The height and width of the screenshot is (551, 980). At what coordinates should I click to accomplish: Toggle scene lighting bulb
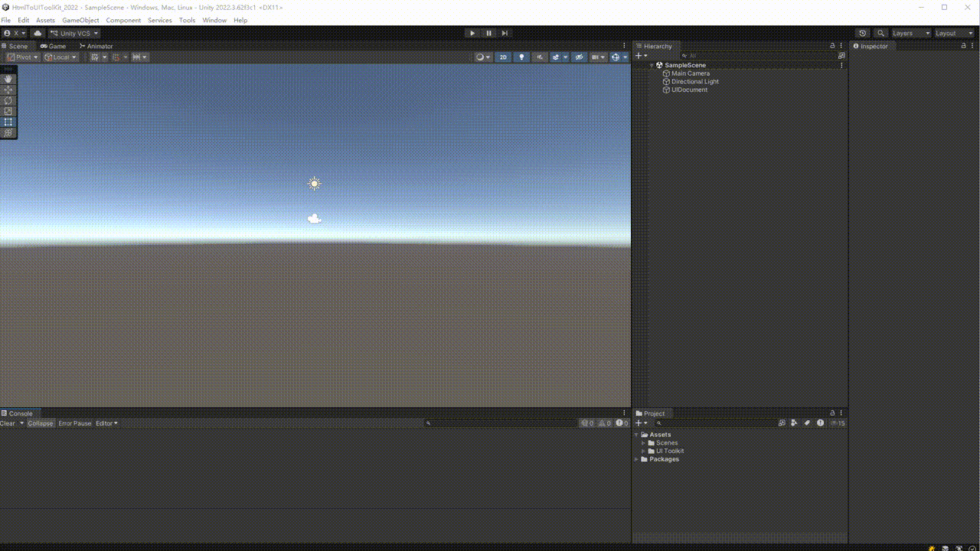point(521,57)
